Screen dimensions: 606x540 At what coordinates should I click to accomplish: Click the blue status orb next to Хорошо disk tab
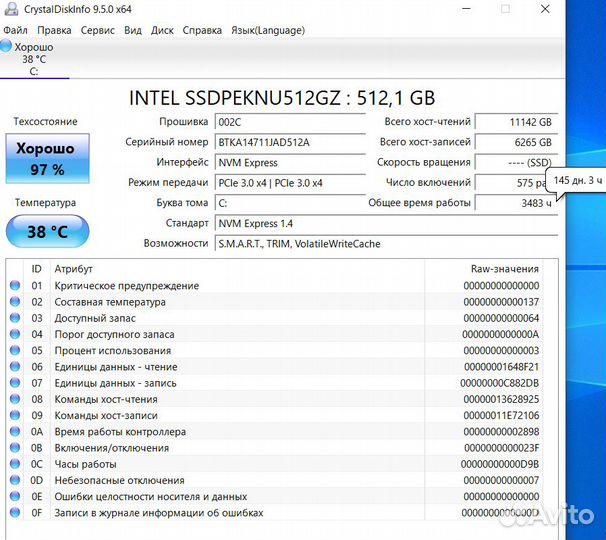tap(6, 46)
